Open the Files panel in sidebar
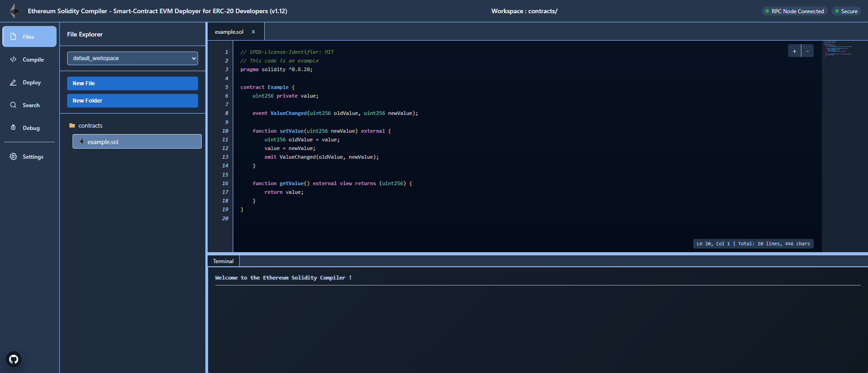 (30, 36)
